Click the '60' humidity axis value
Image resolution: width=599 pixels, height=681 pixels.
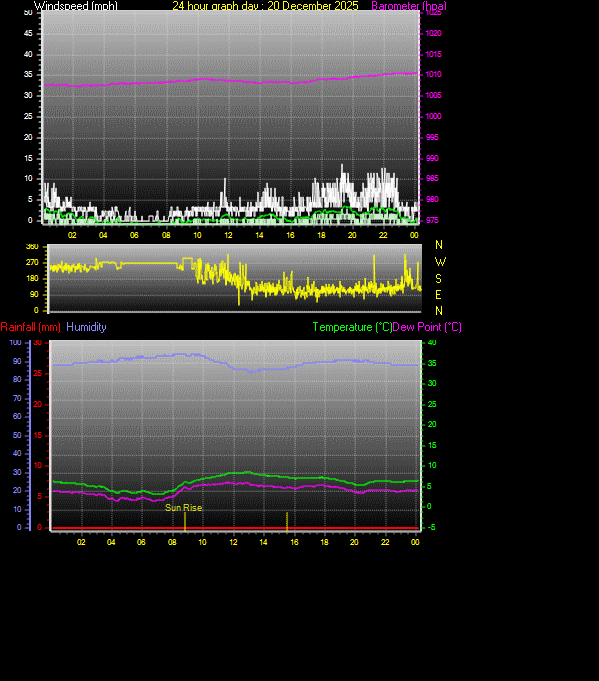pos(17,416)
